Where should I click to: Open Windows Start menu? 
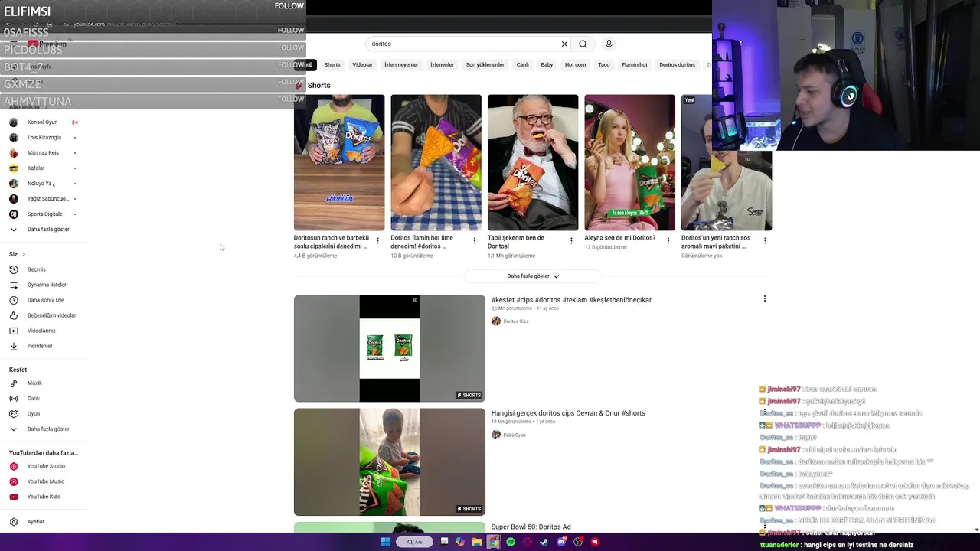[386, 542]
